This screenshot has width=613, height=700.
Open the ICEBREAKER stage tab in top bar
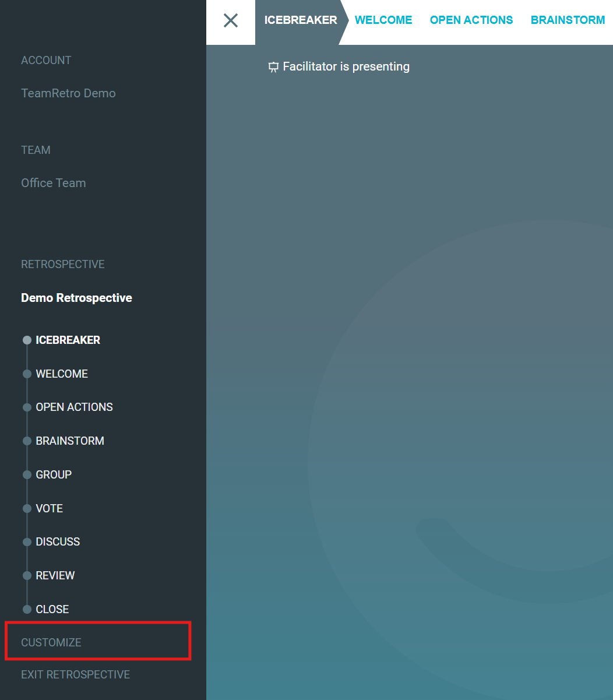click(301, 20)
